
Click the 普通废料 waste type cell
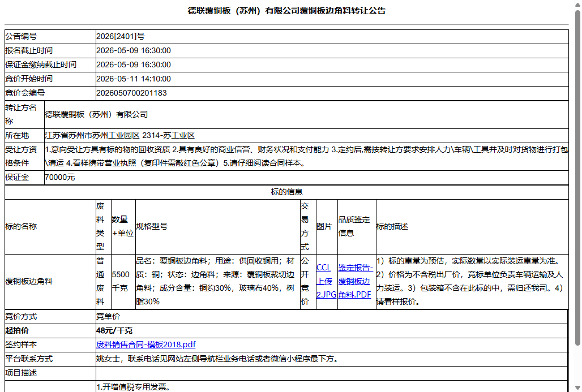(103, 282)
